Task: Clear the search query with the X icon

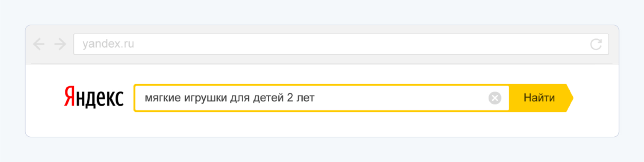Action: [x=495, y=98]
